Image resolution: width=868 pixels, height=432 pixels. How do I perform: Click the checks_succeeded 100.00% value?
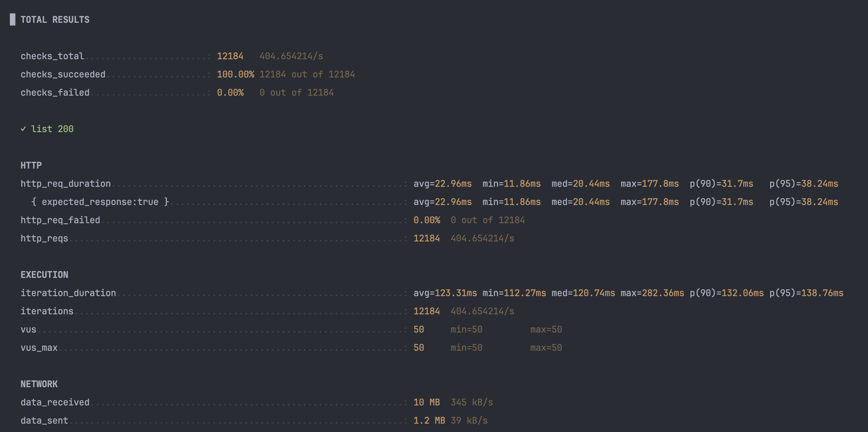click(x=235, y=74)
